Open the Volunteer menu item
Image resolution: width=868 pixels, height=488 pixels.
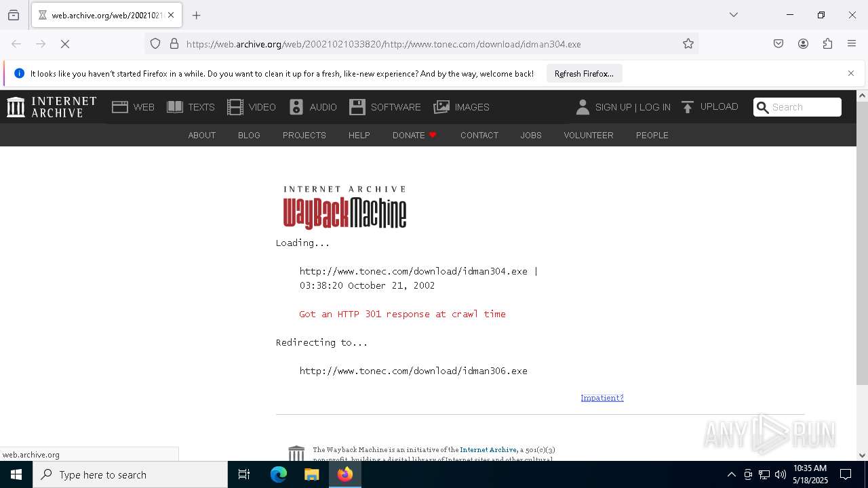click(x=589, y=135)
